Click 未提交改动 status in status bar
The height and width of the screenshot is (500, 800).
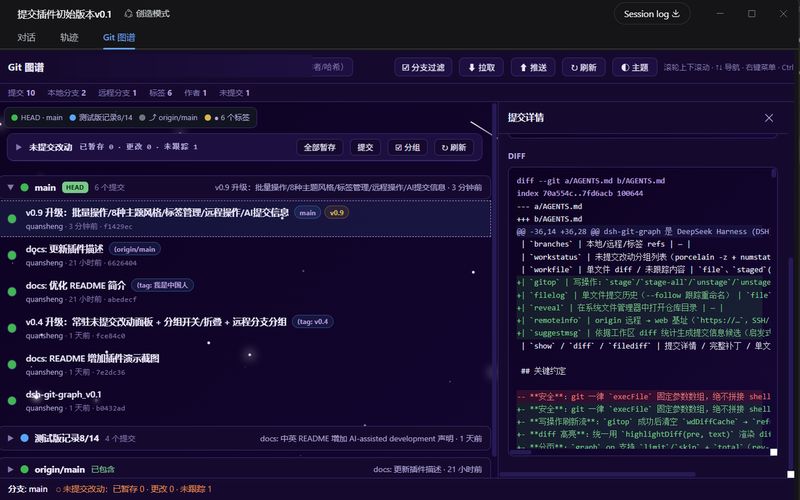click(x=134, y=489)
